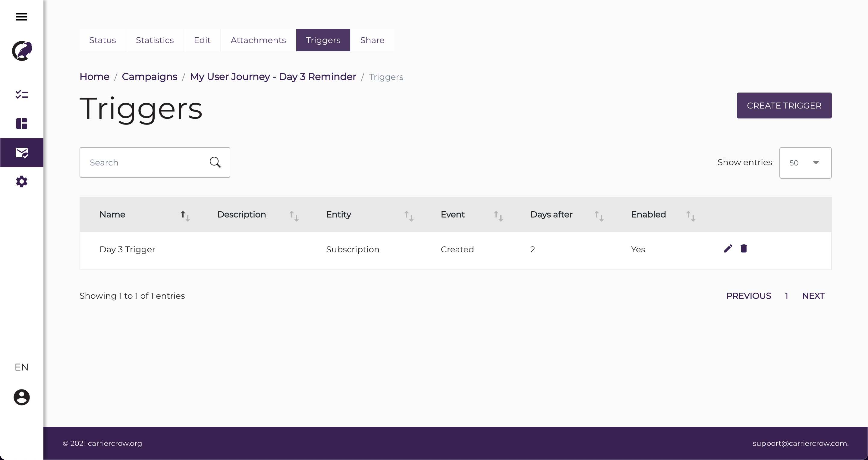
Task: Open the settings gear in sidebar
Action: tap(22, 182)
